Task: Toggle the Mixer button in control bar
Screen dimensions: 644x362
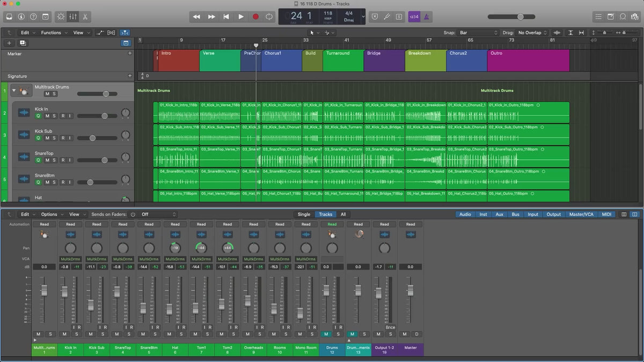Action: click(x=73, y=17)
